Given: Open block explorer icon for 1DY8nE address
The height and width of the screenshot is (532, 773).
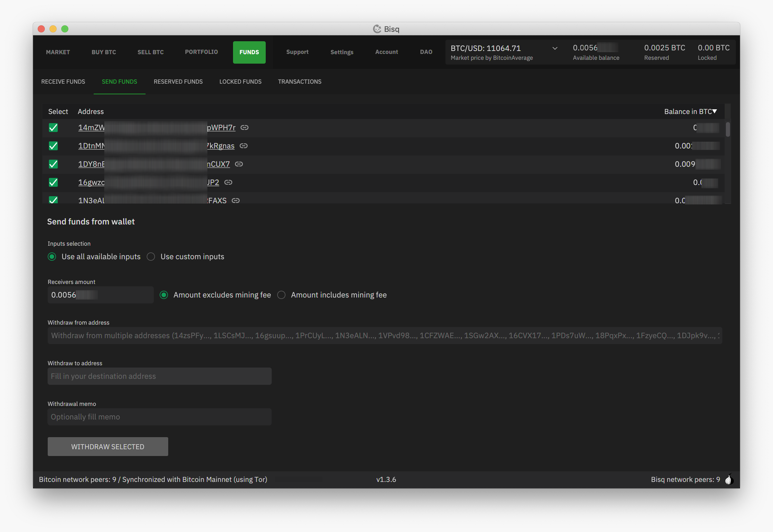Looking at the screenshot, I should point(239,164).
